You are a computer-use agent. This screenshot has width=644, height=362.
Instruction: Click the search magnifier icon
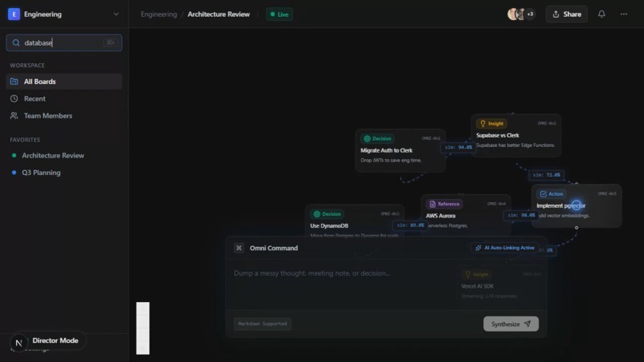16,42
